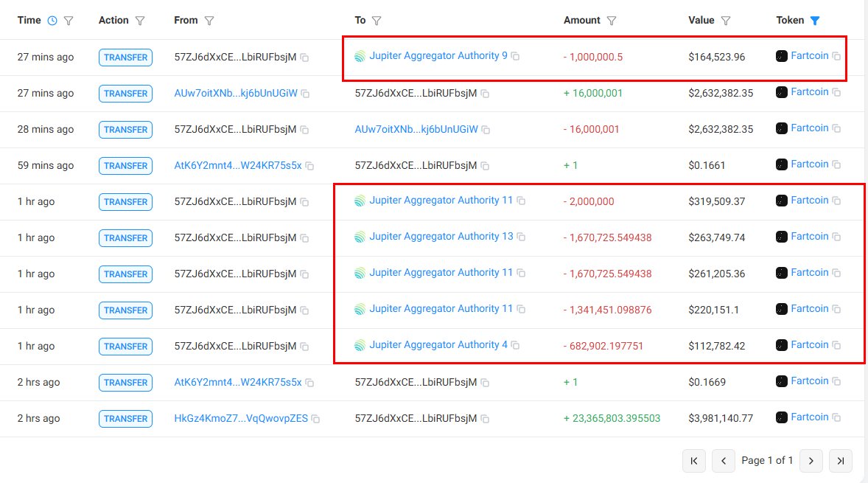Copy HkGz4KmoZ7...VqQwovpZES sender address
Screen dimensions: 868x483
(315, 420)
